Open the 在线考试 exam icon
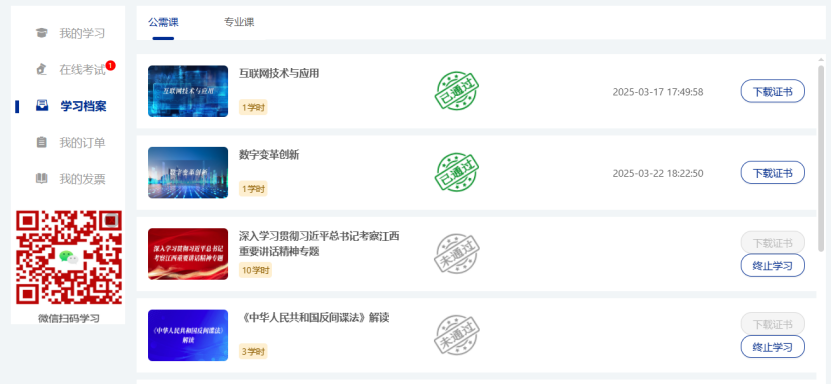Screen dimensions: 831x384 click(41, 69)
